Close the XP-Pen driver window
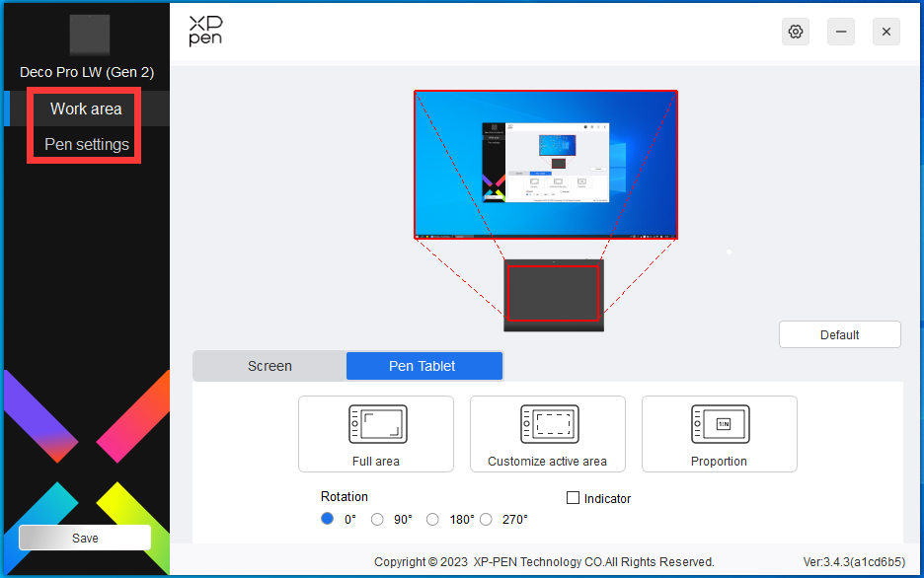 pos(885,32)
